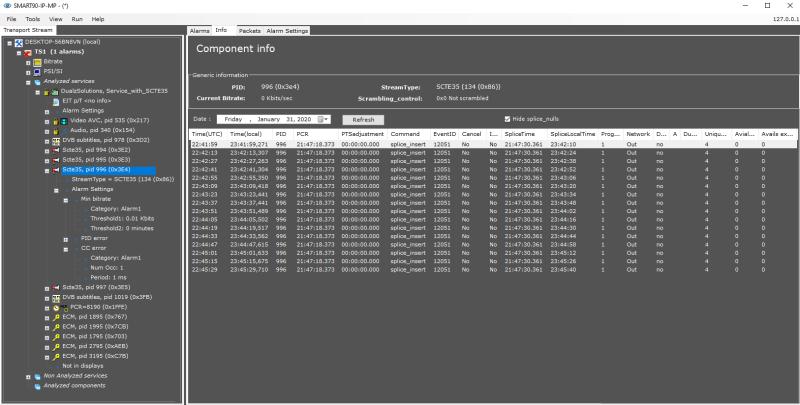Screen dimensions: 800x405
Task: Click the padlock icon beside Audio pid 340
Action: (x=55, y=131)
